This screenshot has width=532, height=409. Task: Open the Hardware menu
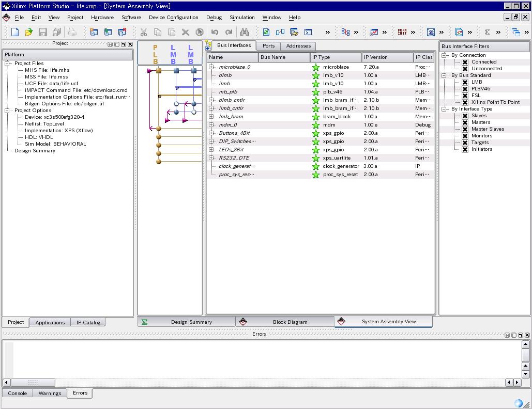click(x=102, y=17)
